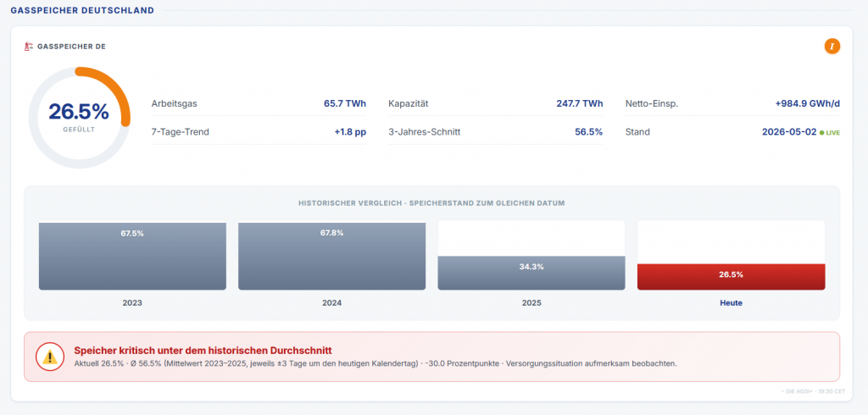Select the 2024 bar showing 67.8%
The width and height of the screenshot is (868, 415).
coord(331,256)
